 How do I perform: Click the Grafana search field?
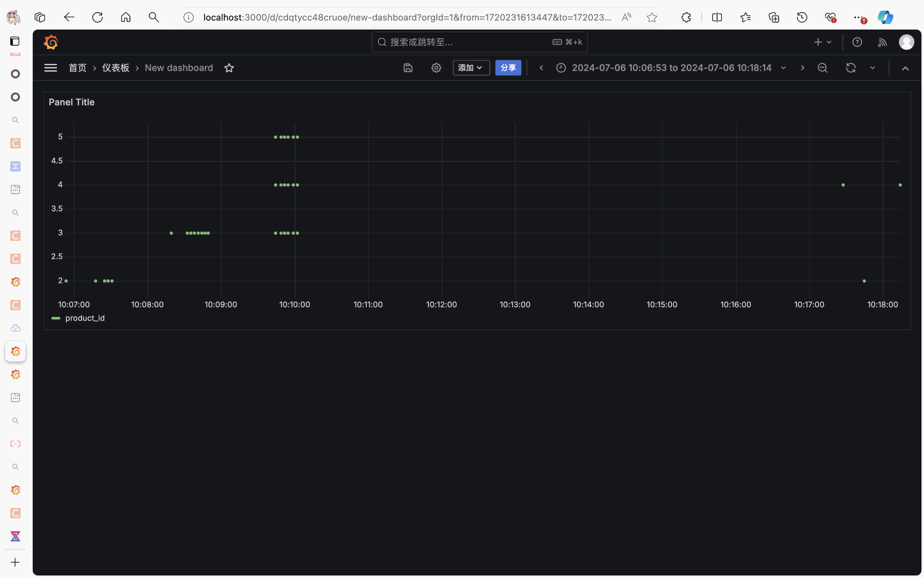tap(479, 42)
